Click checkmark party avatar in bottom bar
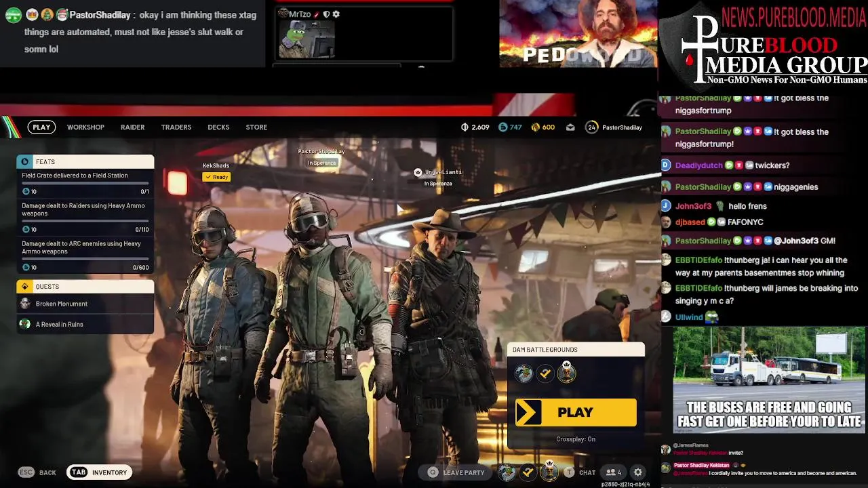The image size is (868, 488). pyautogui.click(x=528, y=472)
